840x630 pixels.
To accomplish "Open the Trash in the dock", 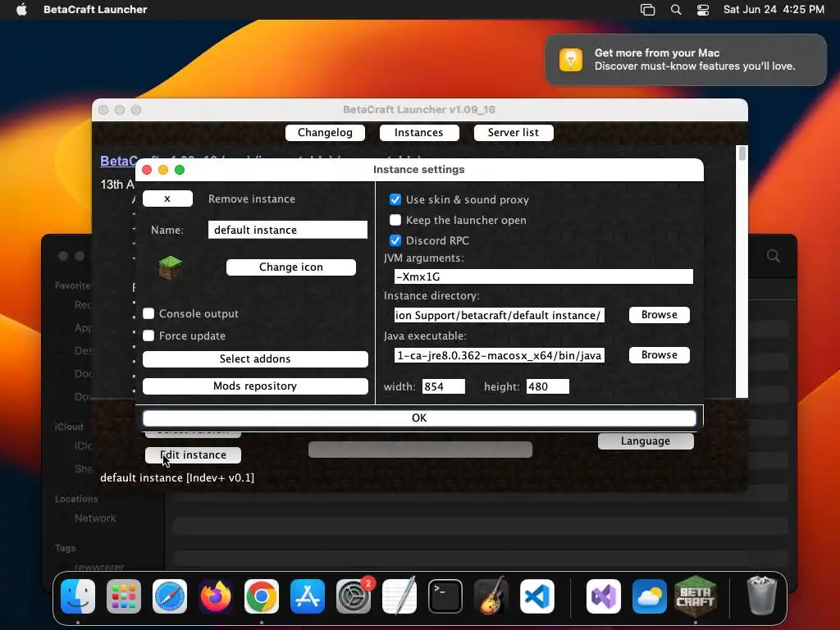I will 761,596.
